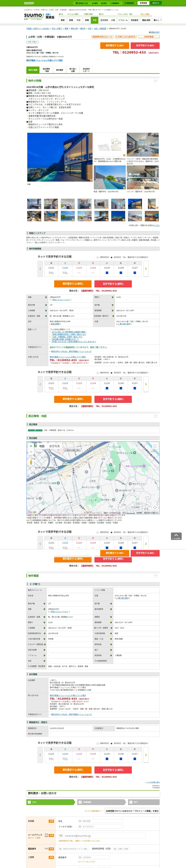Open お気に入り favorites in the header
Screen dimensions: 186x868
pyautogui.click(x=82, y=3)
